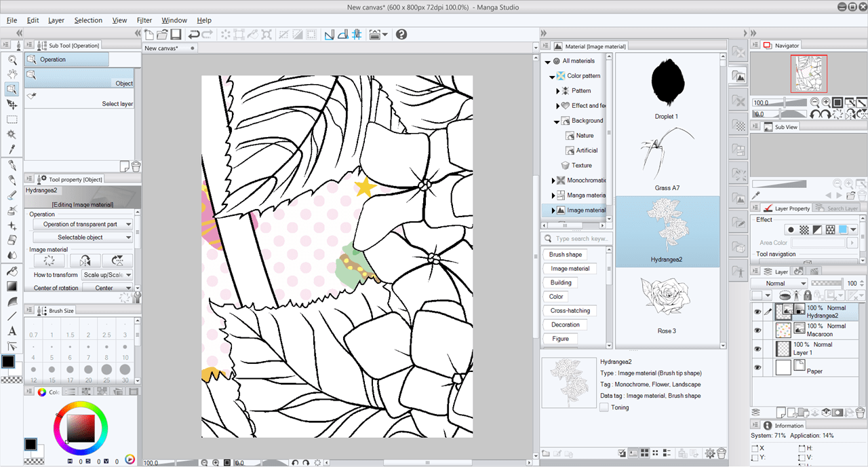Click Navigator rotate left icon
Viewport: 868px width, 467px height.
click(816, 114)
